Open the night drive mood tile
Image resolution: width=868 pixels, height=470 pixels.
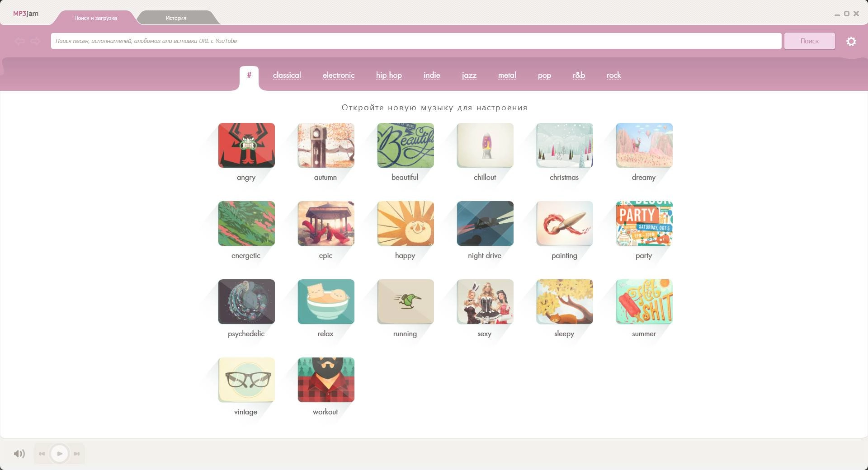[x=485, y=224]
